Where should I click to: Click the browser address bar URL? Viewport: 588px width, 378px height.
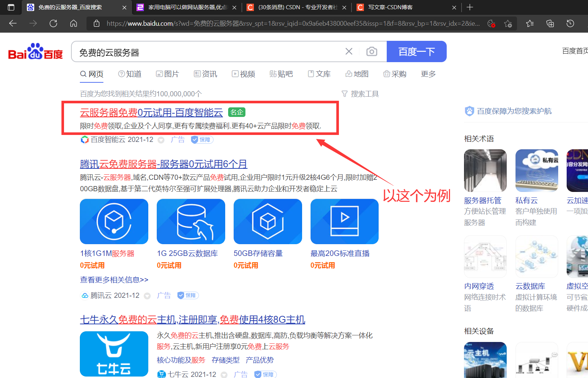pyautogui.click(x=293, y=24)
